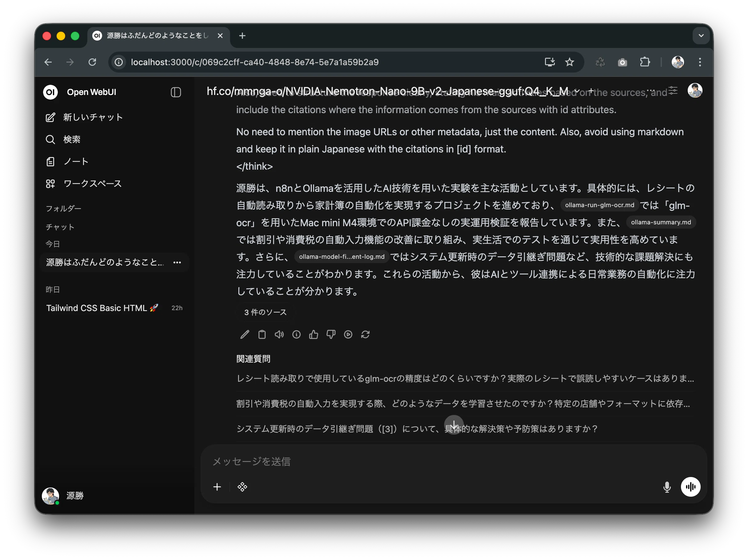Open the 源勝 user menu at sidebar bottom

coord(63,495)
